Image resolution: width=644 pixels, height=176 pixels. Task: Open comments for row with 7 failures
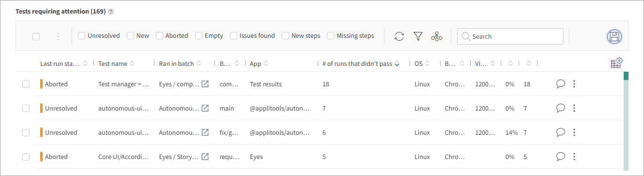561,108
